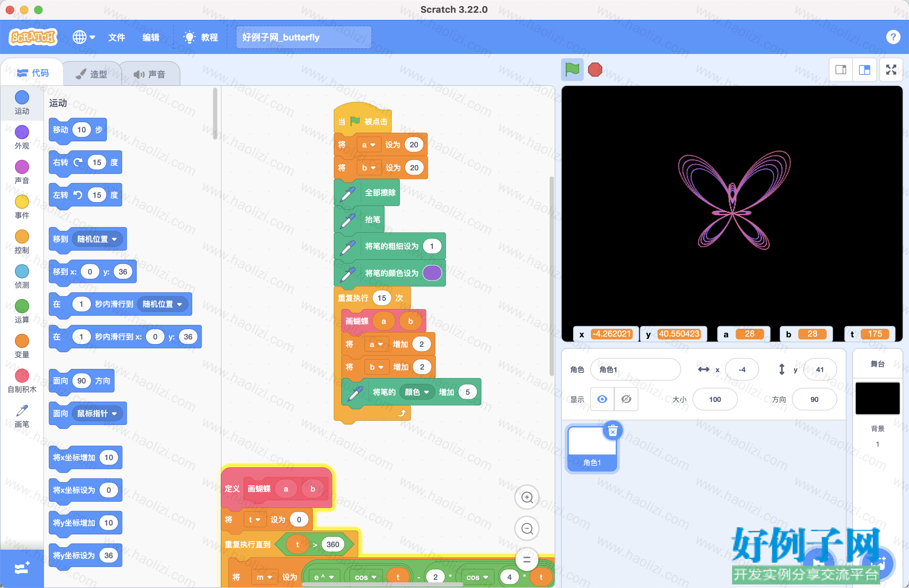Stop the project with red stop icon
Image resolution: width=909 pixels, height=588 pixels.
point(595,70)
